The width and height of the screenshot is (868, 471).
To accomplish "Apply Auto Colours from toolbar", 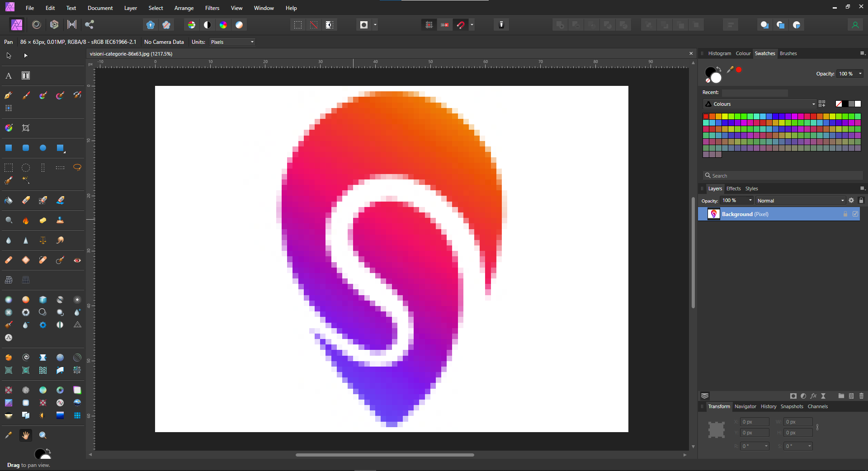I will 223,25.
